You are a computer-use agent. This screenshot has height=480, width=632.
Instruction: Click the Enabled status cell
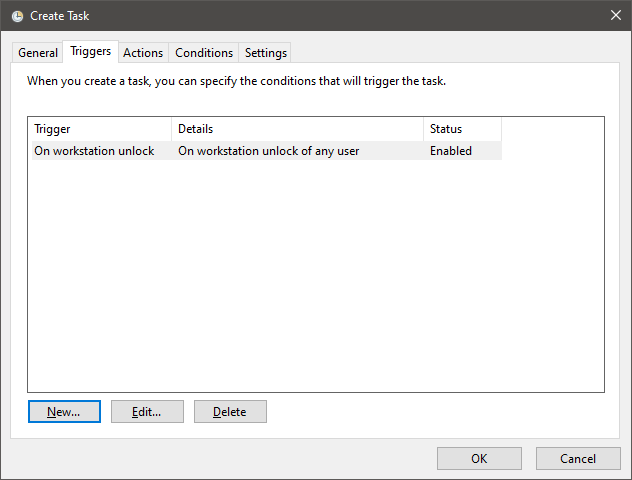pos(451,151)
